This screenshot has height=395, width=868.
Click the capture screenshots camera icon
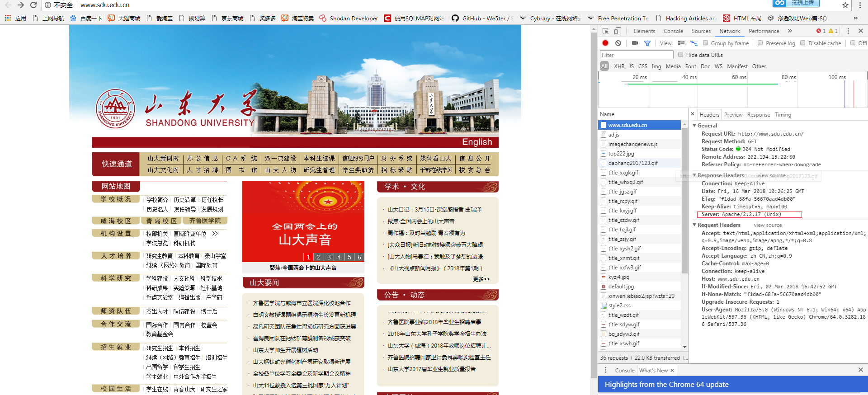click(635, 43)
